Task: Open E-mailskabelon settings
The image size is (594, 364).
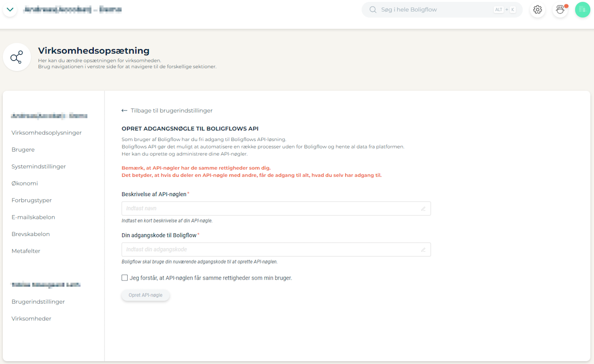Action: point(33,217)
